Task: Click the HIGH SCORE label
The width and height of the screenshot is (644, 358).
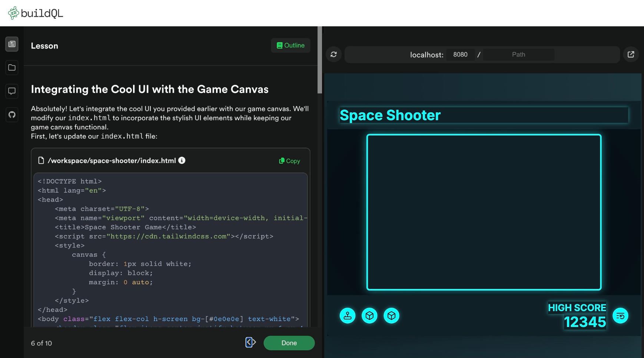Action: pos(577,308)
